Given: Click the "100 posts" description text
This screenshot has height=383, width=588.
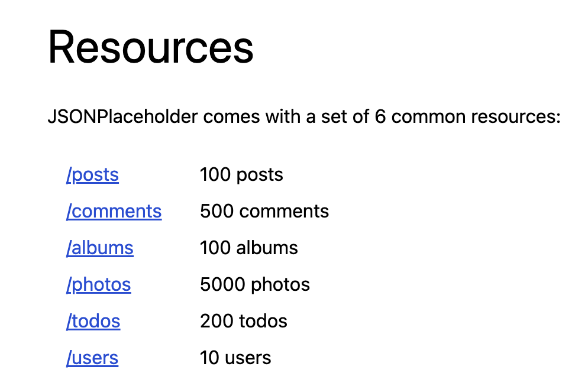Looking at the screenshot, I should click(241, 174).
